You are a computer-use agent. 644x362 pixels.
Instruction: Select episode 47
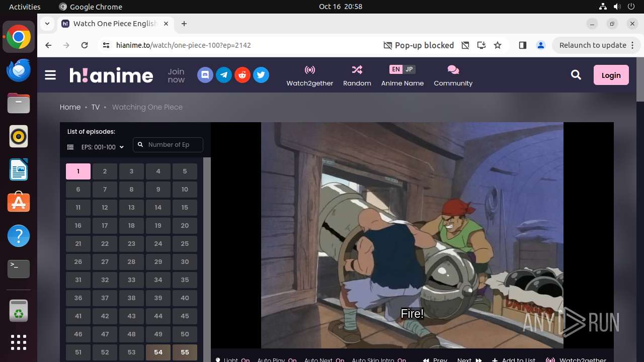[x=105, y=334]
